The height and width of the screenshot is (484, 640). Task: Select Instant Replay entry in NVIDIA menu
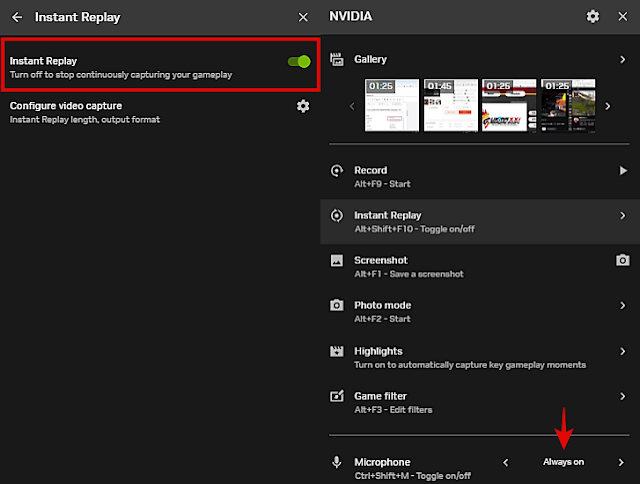click(480, 222)
